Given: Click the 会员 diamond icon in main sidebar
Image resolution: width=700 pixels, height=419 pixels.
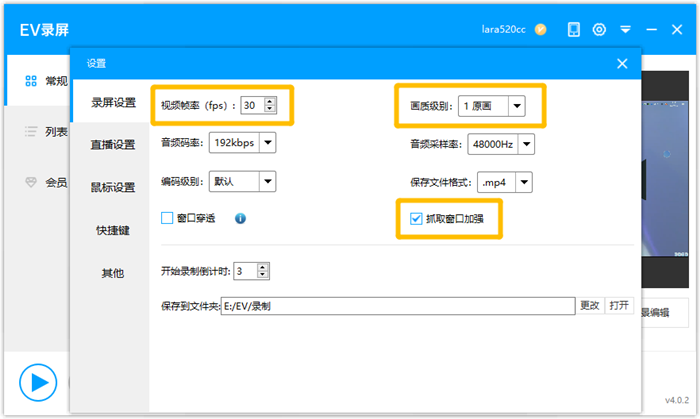Looking at the screenshot, I should [x=31, y=182].
